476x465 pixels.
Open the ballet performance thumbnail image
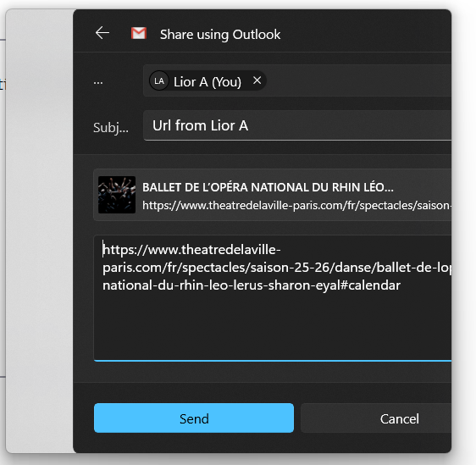point(117,195)
